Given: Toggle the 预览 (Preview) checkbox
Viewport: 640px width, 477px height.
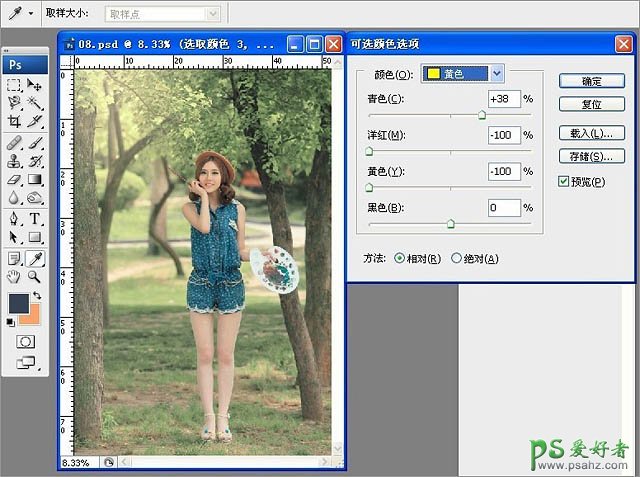Looking at the screenshot, I should [x=564, y=181].
